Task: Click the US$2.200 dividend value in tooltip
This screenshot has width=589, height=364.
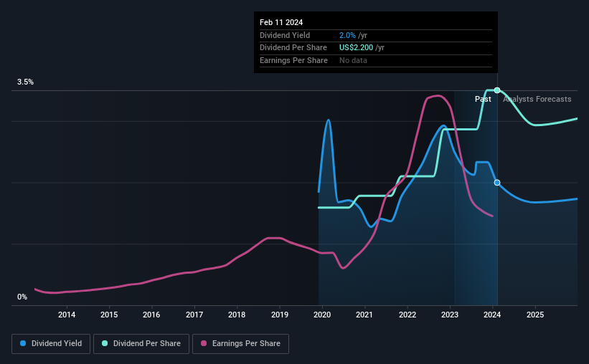Action: pyautogui.click(x=356, y=48)
